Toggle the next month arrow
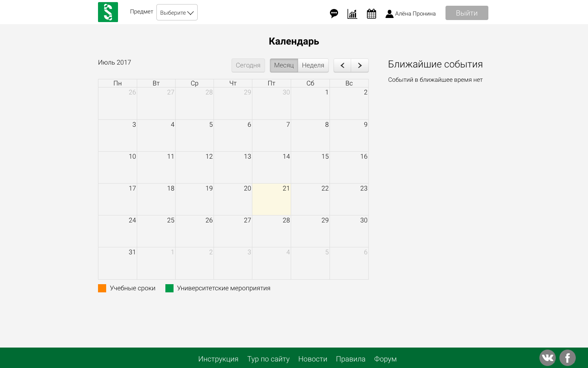The width and height of the screenshot is (588, 368). click(x=360, y=65)
